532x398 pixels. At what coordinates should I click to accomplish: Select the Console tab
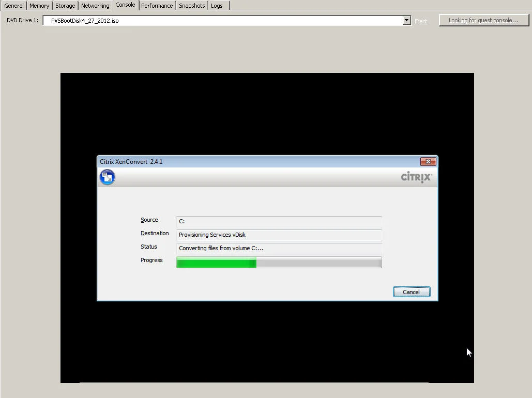point(125,5)
